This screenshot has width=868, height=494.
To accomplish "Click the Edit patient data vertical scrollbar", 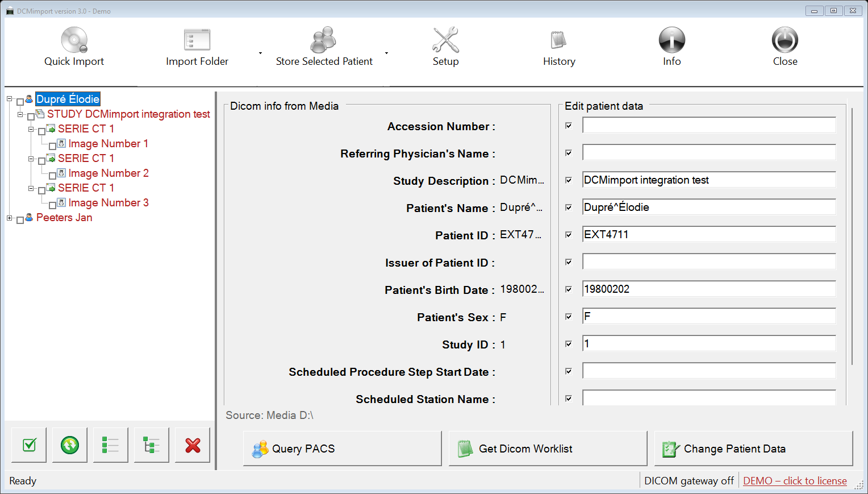I will click(x=852, y=236).
